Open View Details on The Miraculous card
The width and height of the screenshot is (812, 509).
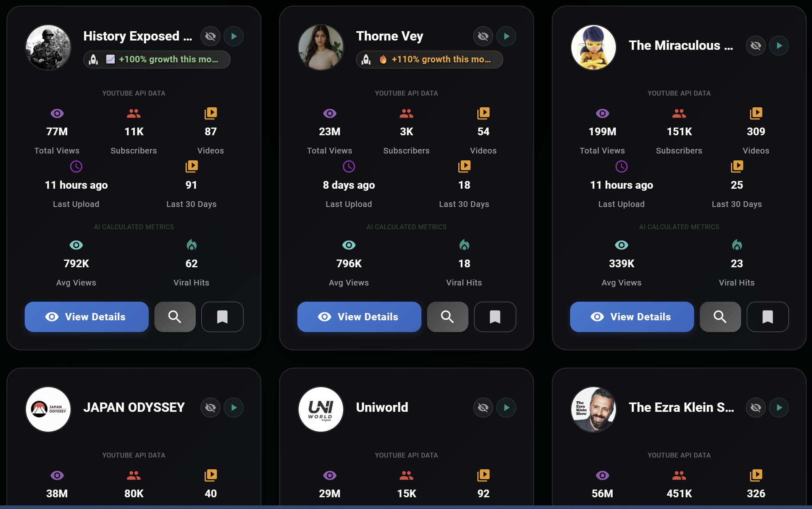tap(631, 317)
